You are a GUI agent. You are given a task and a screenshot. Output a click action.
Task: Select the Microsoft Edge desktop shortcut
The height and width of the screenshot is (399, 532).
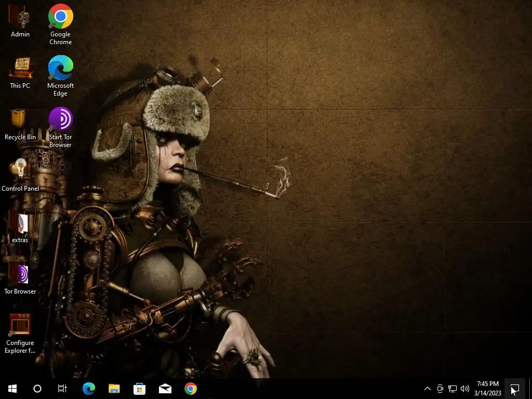pyautogui.click(x=60, y=76)
